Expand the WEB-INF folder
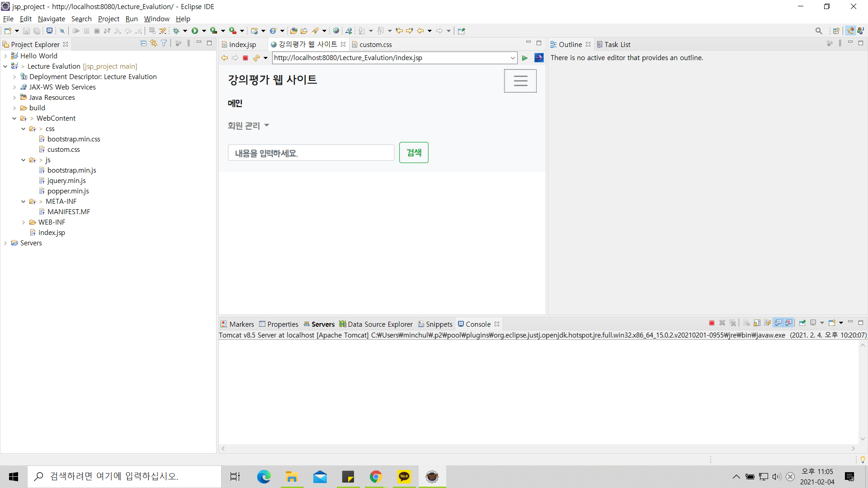This screenshot has width=868, height=488. pos(24,222)
